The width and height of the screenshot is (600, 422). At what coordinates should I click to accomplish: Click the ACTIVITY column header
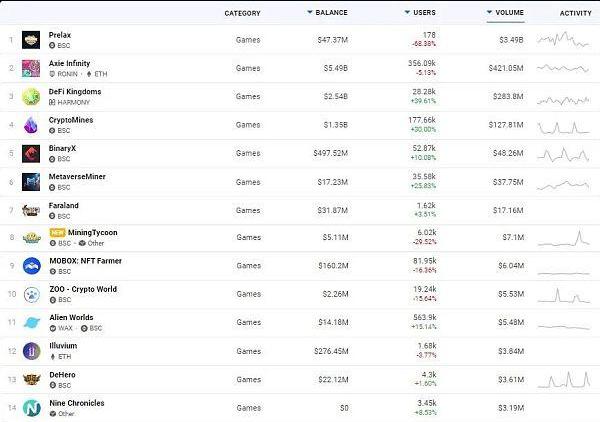click(x=576, y=13)
